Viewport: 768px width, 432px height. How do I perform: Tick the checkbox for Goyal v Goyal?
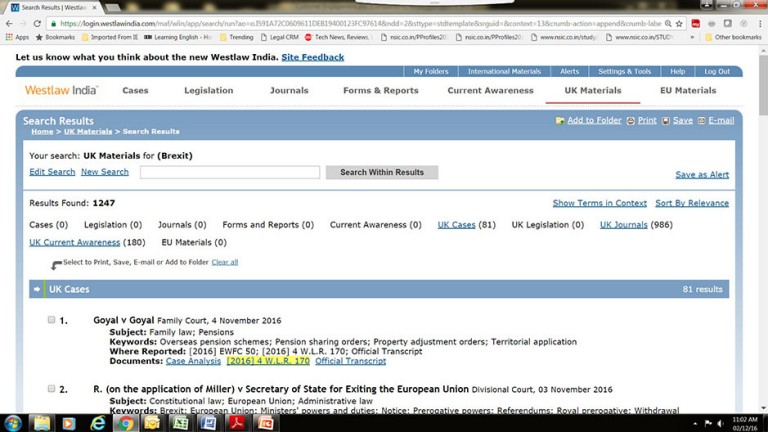click(51, 320)
